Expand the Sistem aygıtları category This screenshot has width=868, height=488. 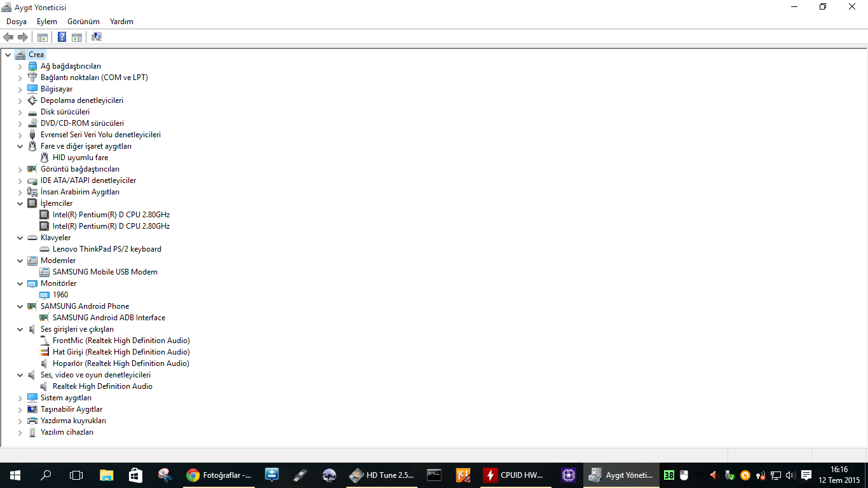(x=20, y=398)
